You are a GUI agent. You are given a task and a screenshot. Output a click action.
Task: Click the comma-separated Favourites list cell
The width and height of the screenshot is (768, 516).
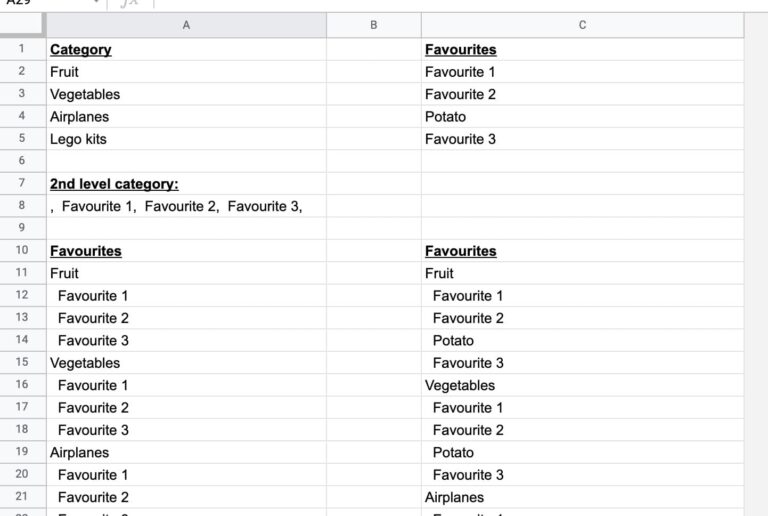(176, 206)
